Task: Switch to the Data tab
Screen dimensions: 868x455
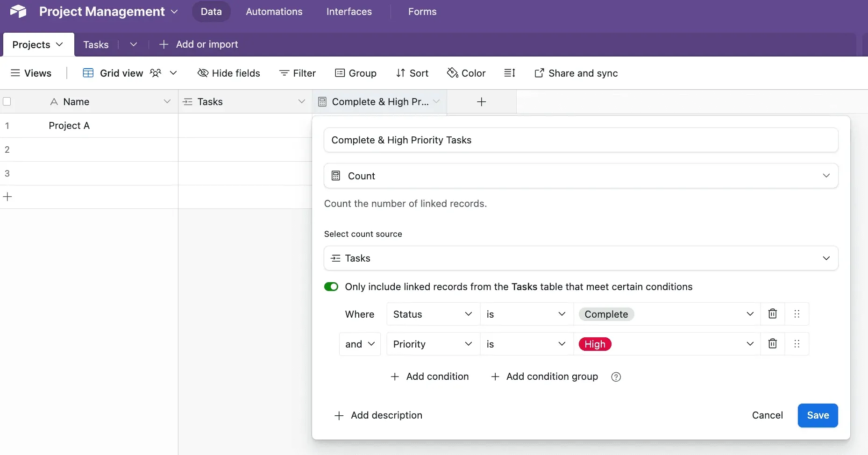Action: (211, 12)
